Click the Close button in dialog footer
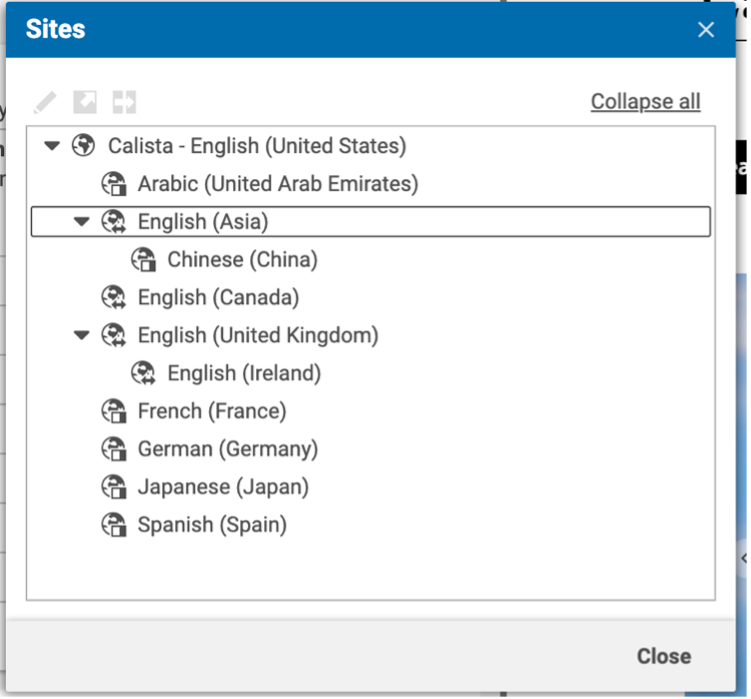Viewport: 751px width, 699px height. point(664,656)
